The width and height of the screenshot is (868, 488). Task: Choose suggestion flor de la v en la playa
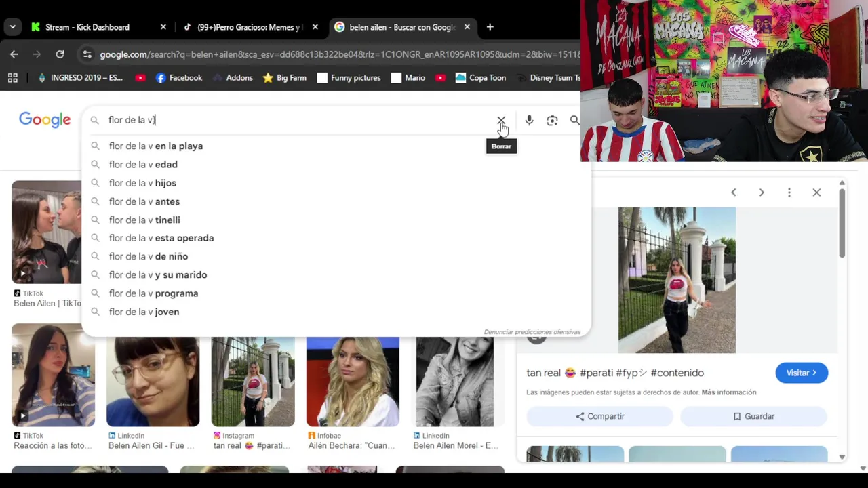[336, 146]
